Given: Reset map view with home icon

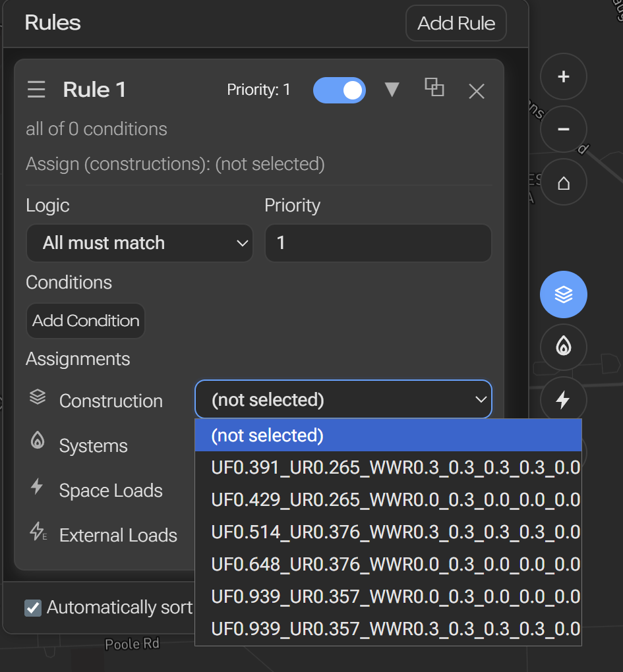Looking at the screenshot, I should [x=563, y=182].
